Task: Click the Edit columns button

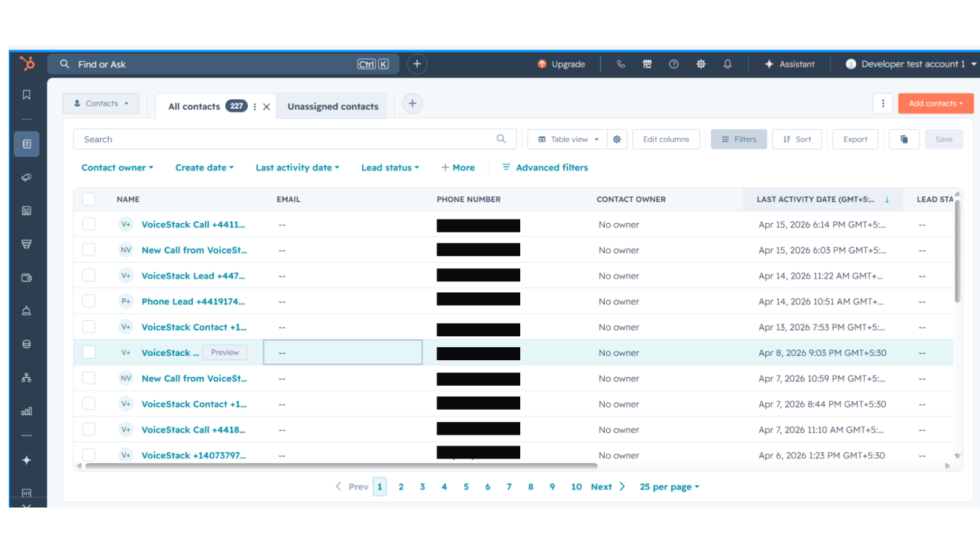Action: [666, 139]
